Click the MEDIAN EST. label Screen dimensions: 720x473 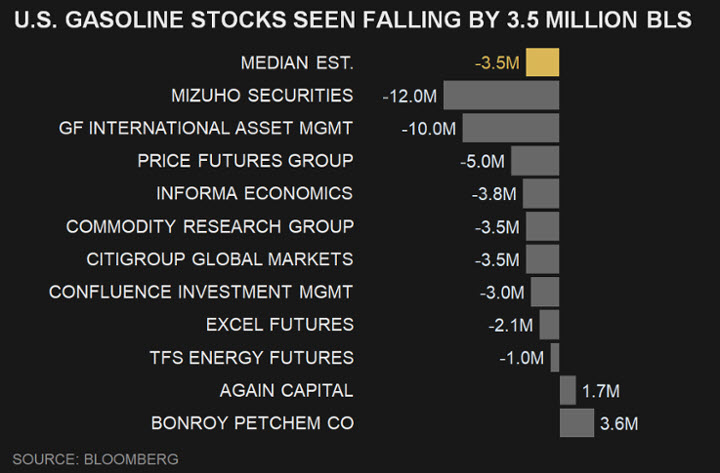297,63
